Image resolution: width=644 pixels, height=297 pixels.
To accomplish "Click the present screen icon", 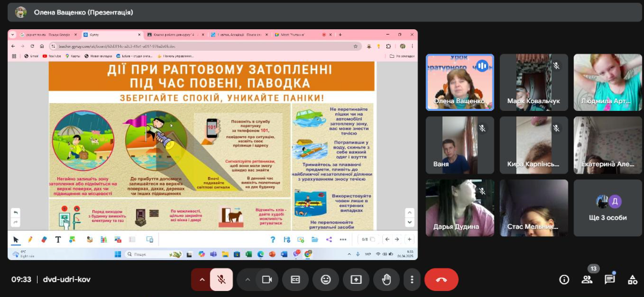I will point(355,280).
